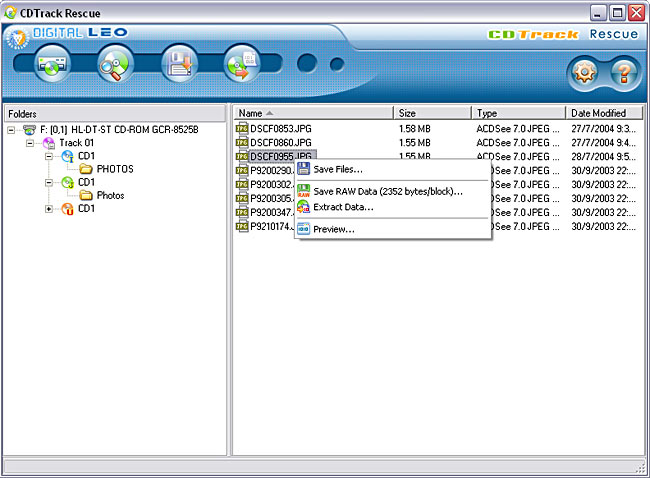Click the JPG icon of DSCF0853.JPG
The height and width of the screenshot is (478, 650).
click(x=242, y=129)
